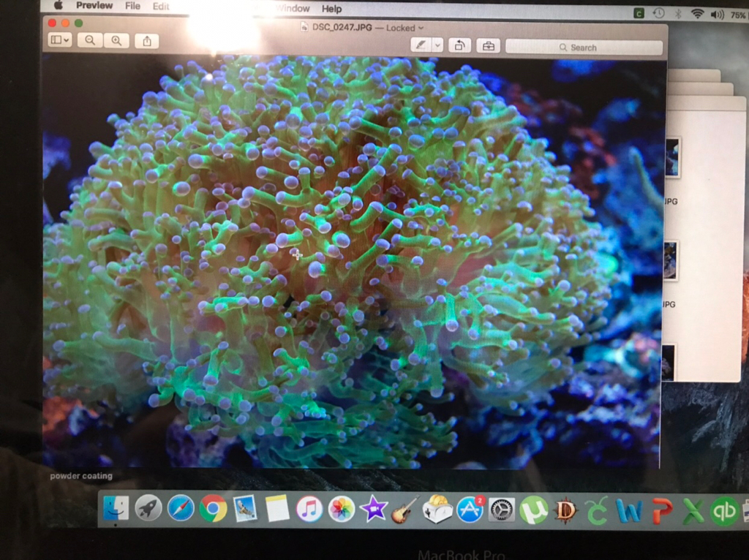
Task: Open the DSC_0247.JPG title dropdown chevron
Action: pos(421,28)
